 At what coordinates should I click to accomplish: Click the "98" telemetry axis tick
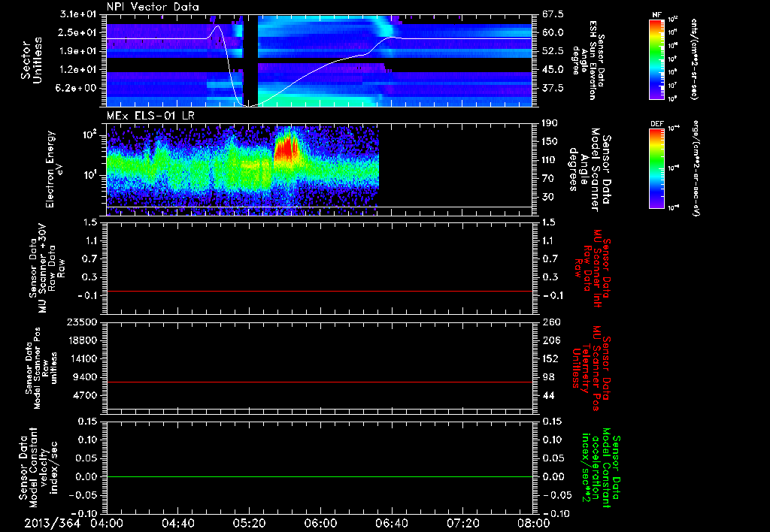(548, 377)
